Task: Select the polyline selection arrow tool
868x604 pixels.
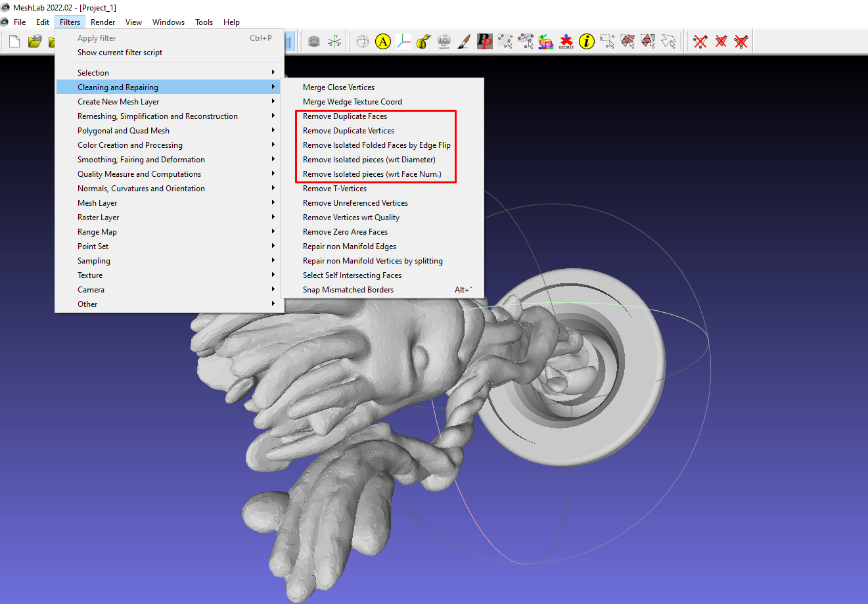Action: click(x=668, y=42)
